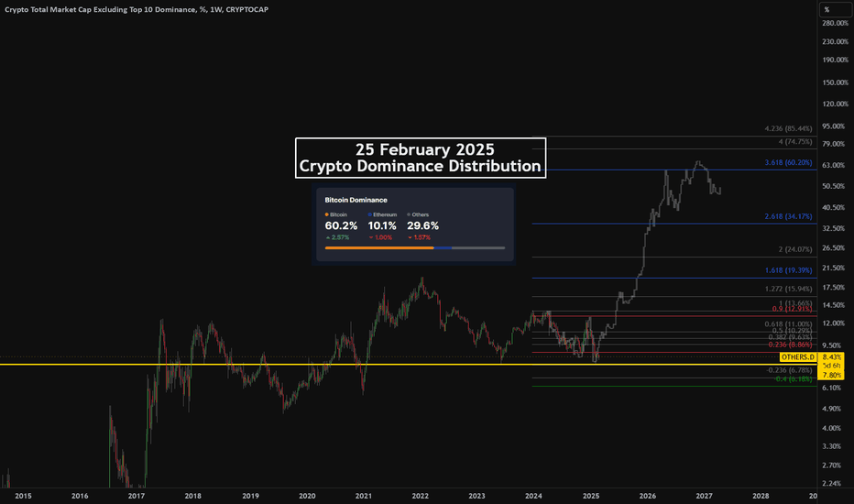Click the red 1.00% Ethereum change
The image size is (854, 504).
tap(380, 237)
